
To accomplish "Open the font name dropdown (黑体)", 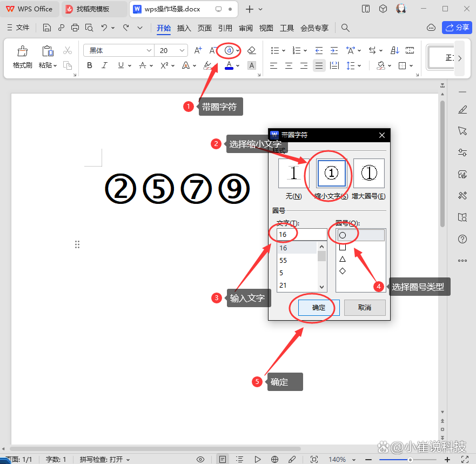I will pyautogui.click(x=149, y=50).
